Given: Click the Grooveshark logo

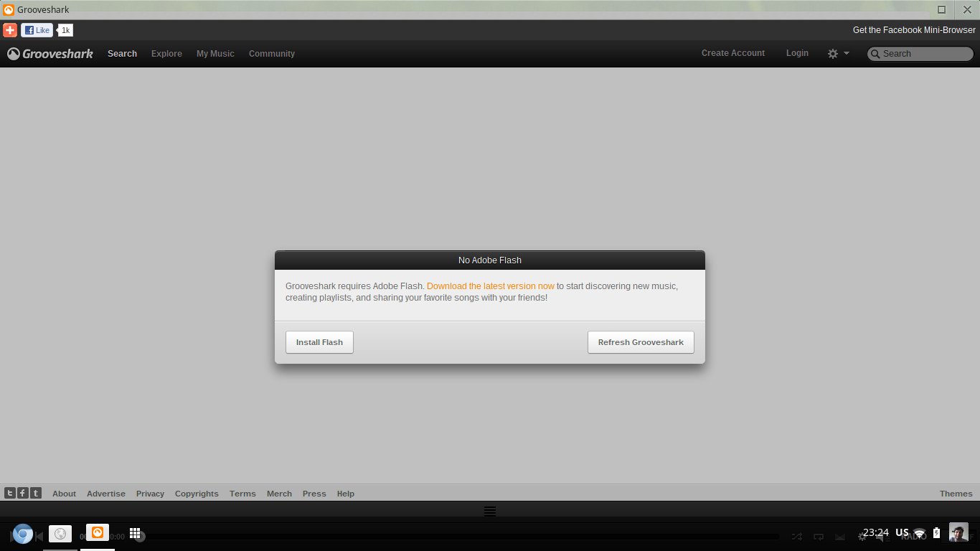Looking at the screenshot, I should [x=50, y=54].
